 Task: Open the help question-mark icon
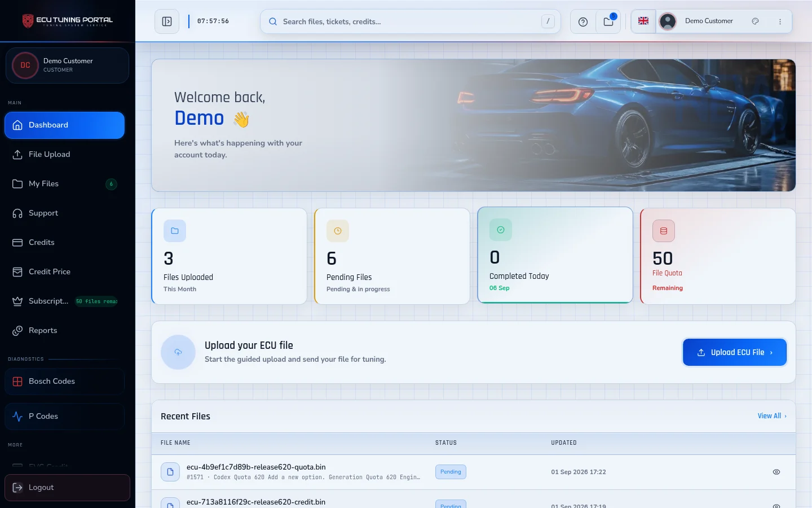583,21
